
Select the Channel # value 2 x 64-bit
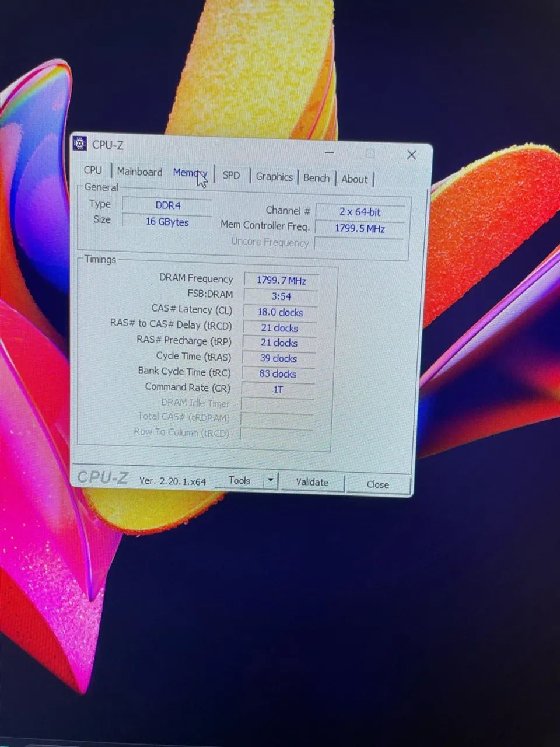360,212
